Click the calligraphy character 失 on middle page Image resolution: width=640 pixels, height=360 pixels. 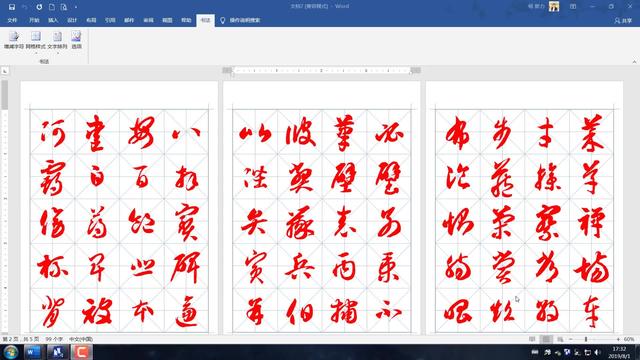coord(254,222)
